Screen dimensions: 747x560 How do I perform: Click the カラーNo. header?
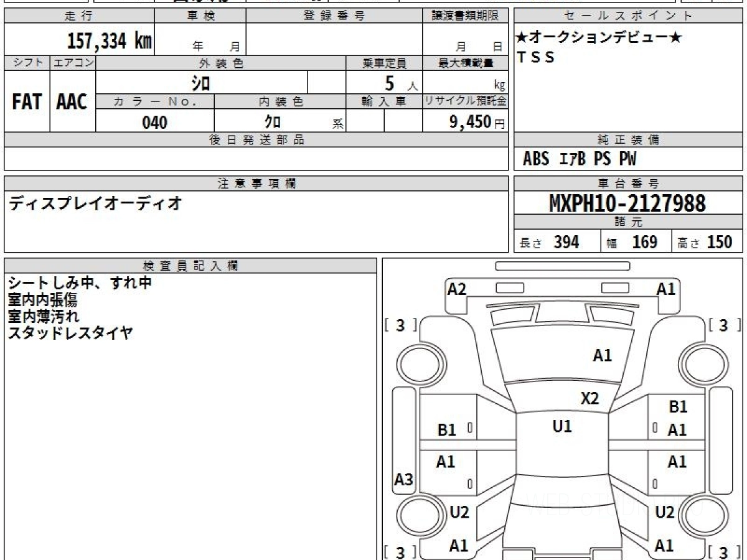pyautogui.click(x=155, y=102)
